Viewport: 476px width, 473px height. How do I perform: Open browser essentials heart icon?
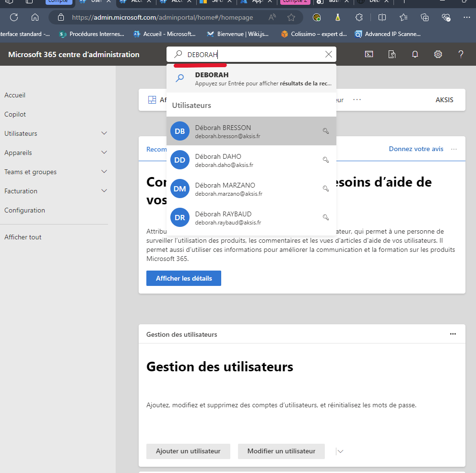pos(446,17)
